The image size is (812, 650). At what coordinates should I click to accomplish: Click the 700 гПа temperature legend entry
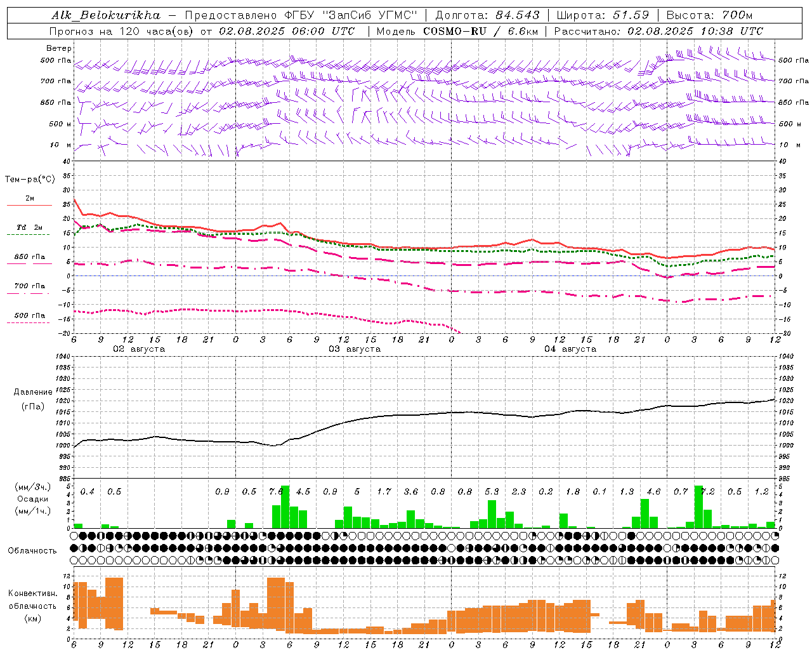point(30,286)
